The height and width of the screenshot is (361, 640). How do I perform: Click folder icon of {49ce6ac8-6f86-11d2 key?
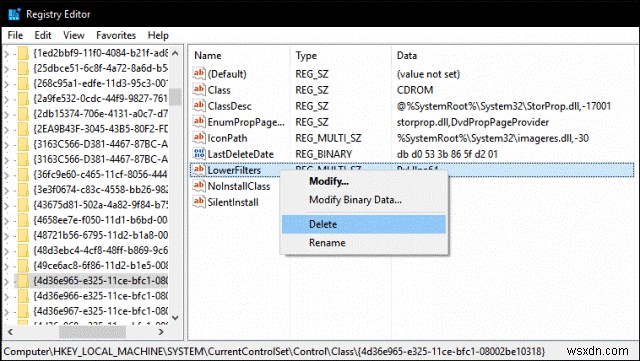(x=23, y=265)
